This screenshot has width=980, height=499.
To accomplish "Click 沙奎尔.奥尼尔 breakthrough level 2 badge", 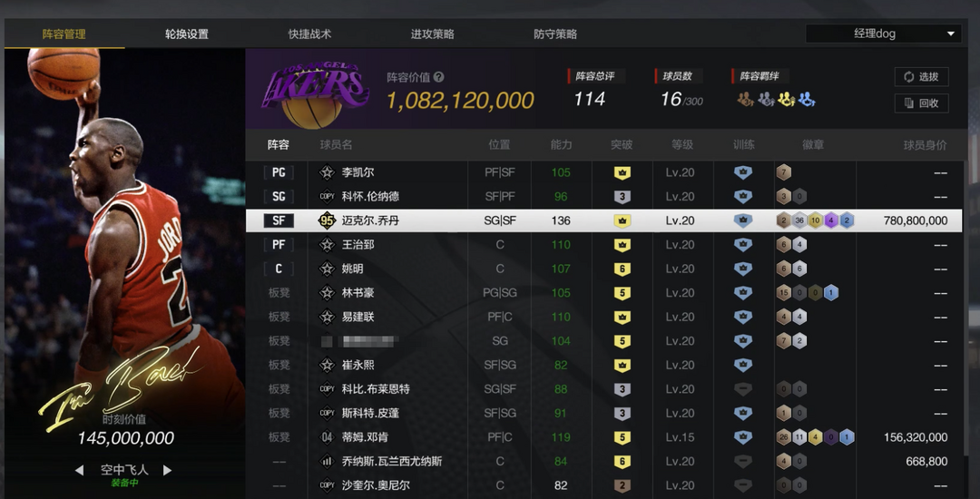I will tap(622, 485).
